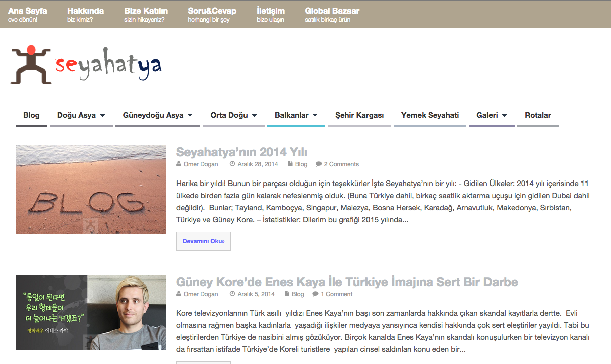
Task: Click the Enes Kaya post thumbnail image
Action: (90, 312)
